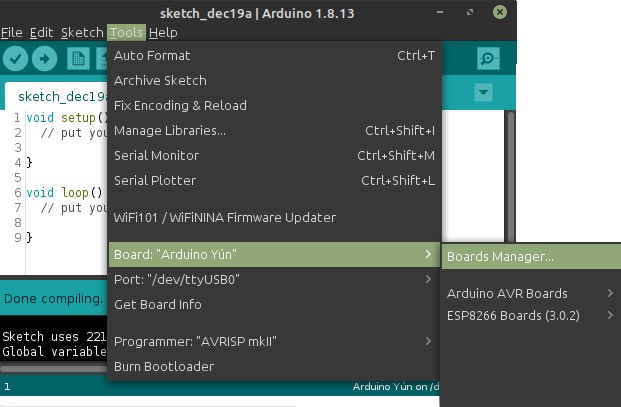Open Serial Monitor via the magnifier toolbar icon
Image resolution: width=621 pixels, height=407 pixels.
pyautogui.click(x=488, y=58)
